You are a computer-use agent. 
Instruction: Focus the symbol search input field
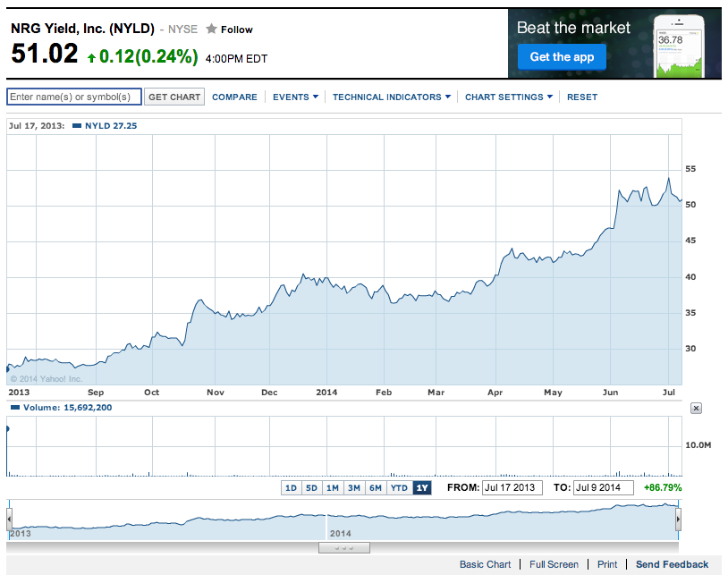(74, 97)
